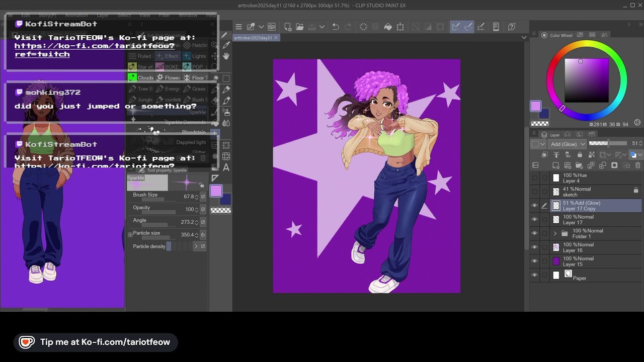Open CLIP STUDIO TABMATE settings icon
The width and height of the screenshot is (644, 362).
(496, 27)
